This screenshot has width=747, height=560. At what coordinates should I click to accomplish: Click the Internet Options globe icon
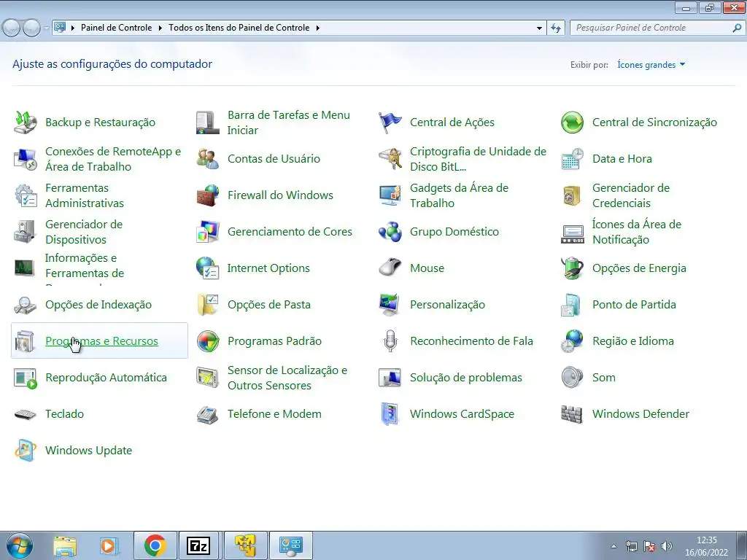point(207,268)
